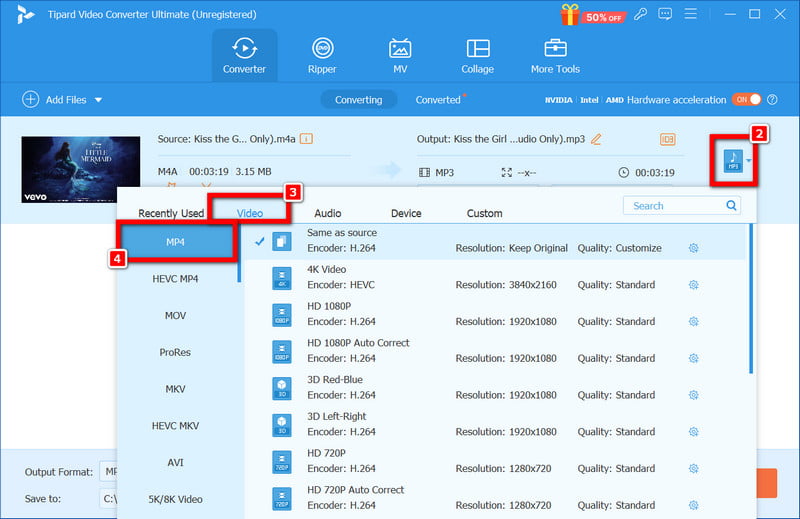The width and height of the screenshot is (800, 519).
Task: Open settings gear for HD 720P
Action: click(693, 468)
